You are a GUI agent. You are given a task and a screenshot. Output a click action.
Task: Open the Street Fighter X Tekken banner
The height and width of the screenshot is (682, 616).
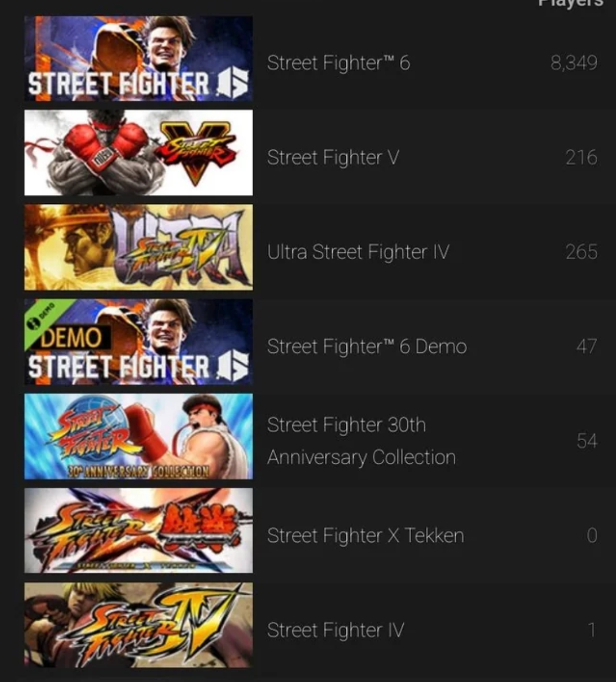pyautogui.click(x=138, y=531)
